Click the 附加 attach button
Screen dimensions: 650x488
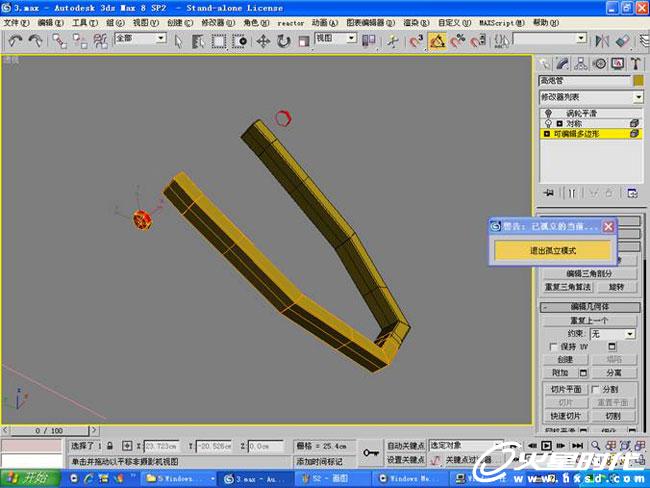click(560, 373)
